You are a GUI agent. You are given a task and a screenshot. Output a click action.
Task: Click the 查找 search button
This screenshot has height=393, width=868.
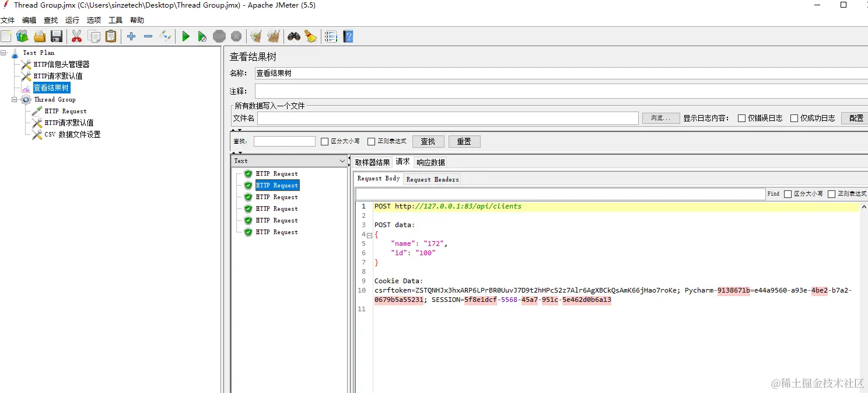click(x=428, y=141)
